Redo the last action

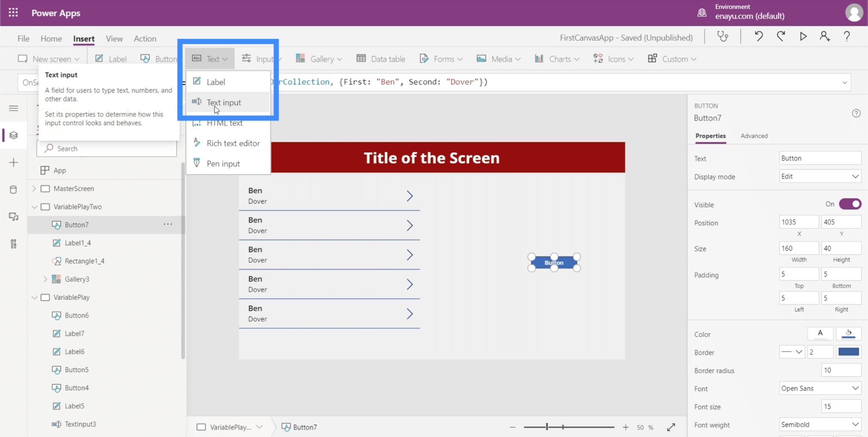(781, 36)
